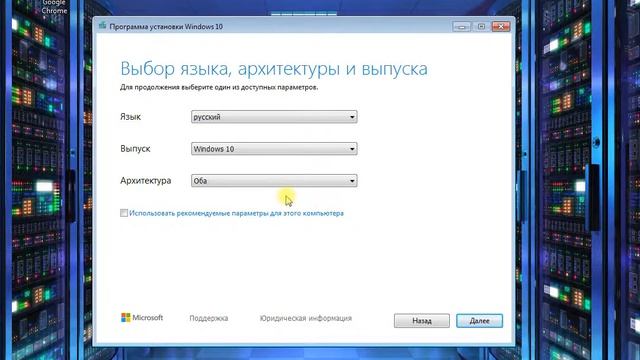This screenshot has width=640, height=360.
Task: Click the Язык label
Action: click(130, 117)
